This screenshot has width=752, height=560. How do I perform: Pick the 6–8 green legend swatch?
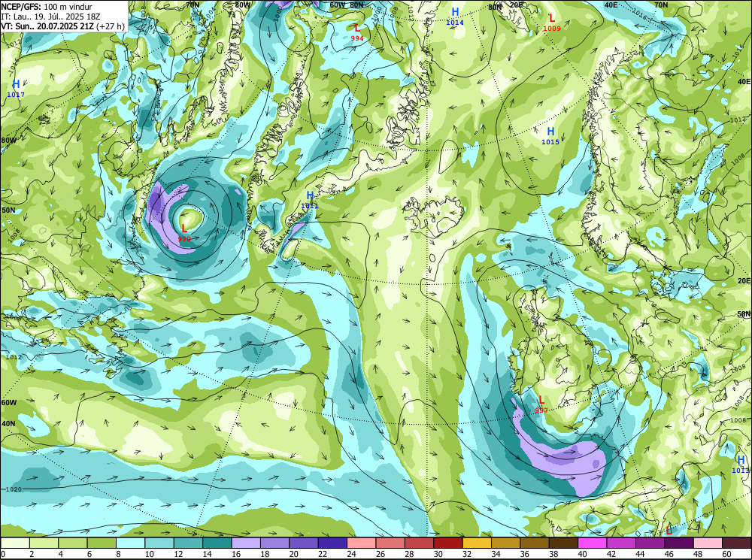point(102,543)
